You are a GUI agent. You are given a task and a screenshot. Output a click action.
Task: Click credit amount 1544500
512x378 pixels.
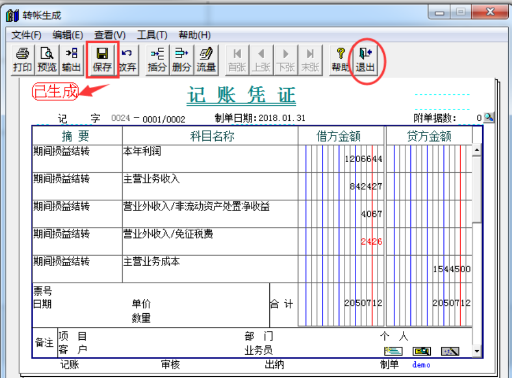click(452, 269)
